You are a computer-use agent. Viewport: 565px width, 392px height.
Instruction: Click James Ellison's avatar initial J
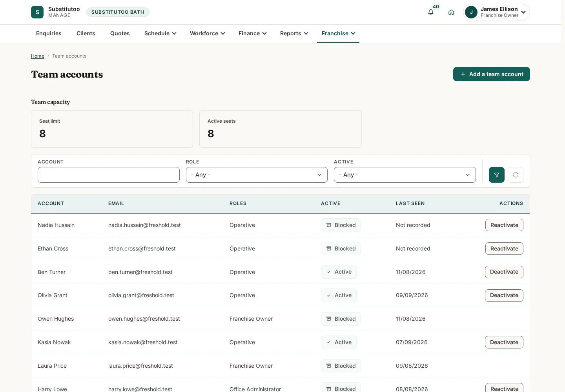[x=471, y=12]
